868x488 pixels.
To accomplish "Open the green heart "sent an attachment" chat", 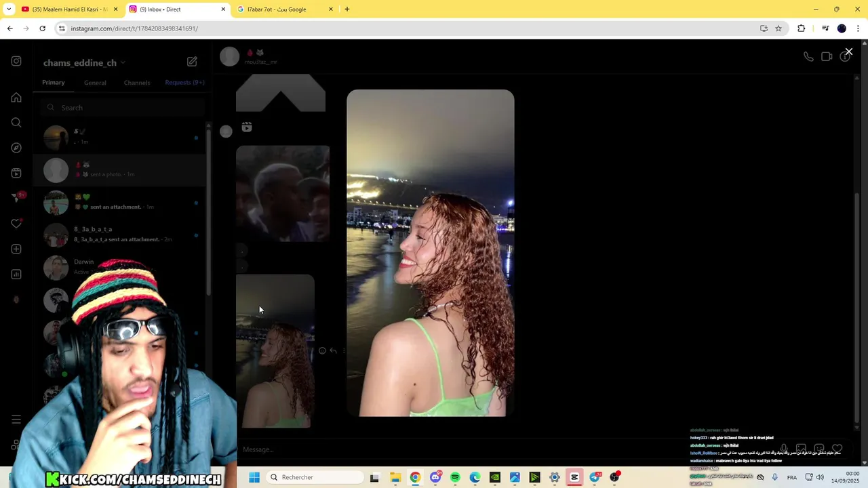I will (x=120, y=203).
